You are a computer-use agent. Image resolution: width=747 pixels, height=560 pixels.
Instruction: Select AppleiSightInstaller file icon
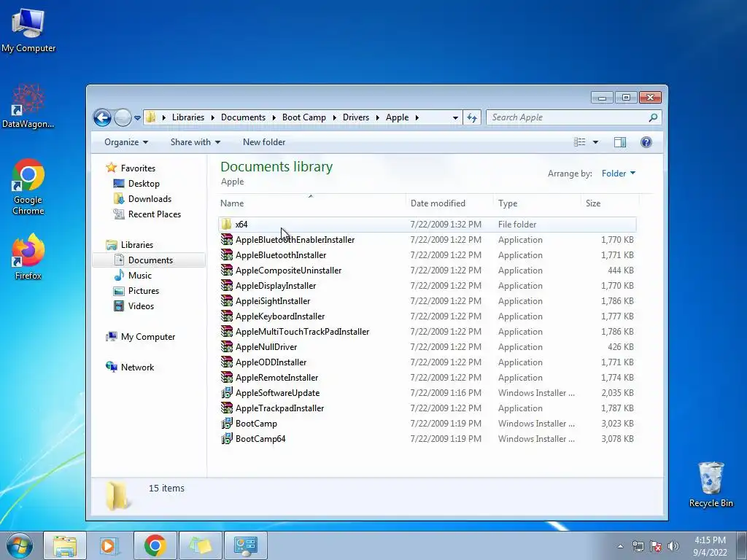point(227,301)
